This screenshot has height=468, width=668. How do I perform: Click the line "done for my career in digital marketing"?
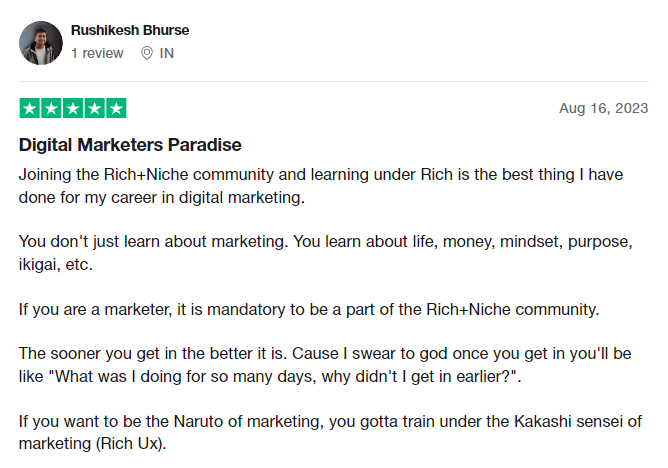(160, 198)
